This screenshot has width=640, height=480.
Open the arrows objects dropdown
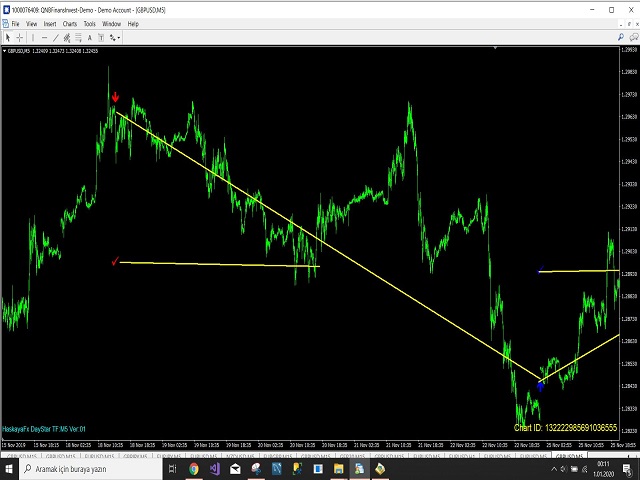tap(115, 38)
